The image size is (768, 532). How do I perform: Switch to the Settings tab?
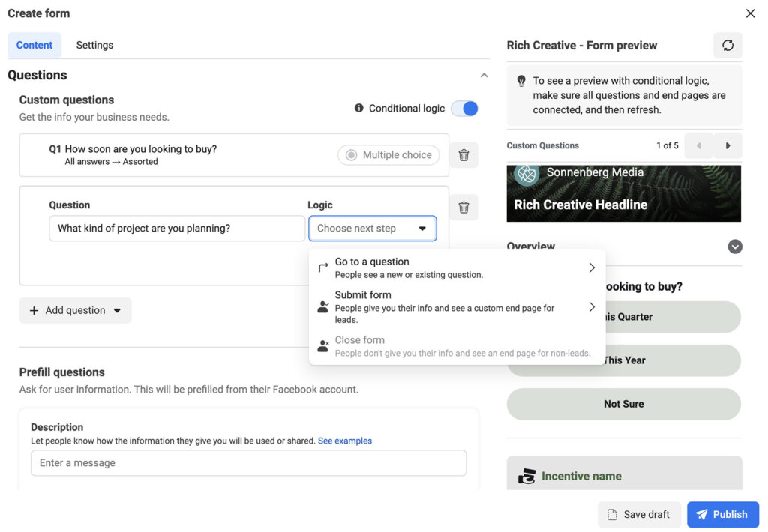pyautogui.click(x=94, y=45)
